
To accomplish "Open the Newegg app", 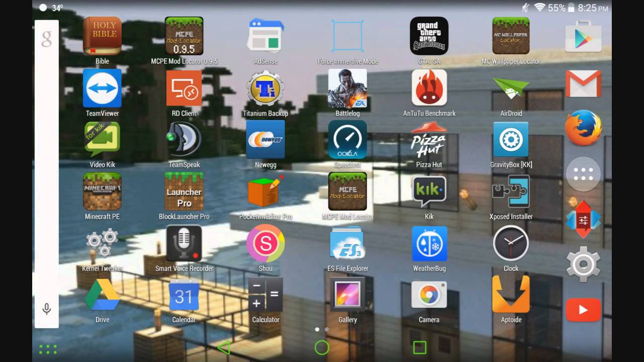I will click(x=266, y=139).
